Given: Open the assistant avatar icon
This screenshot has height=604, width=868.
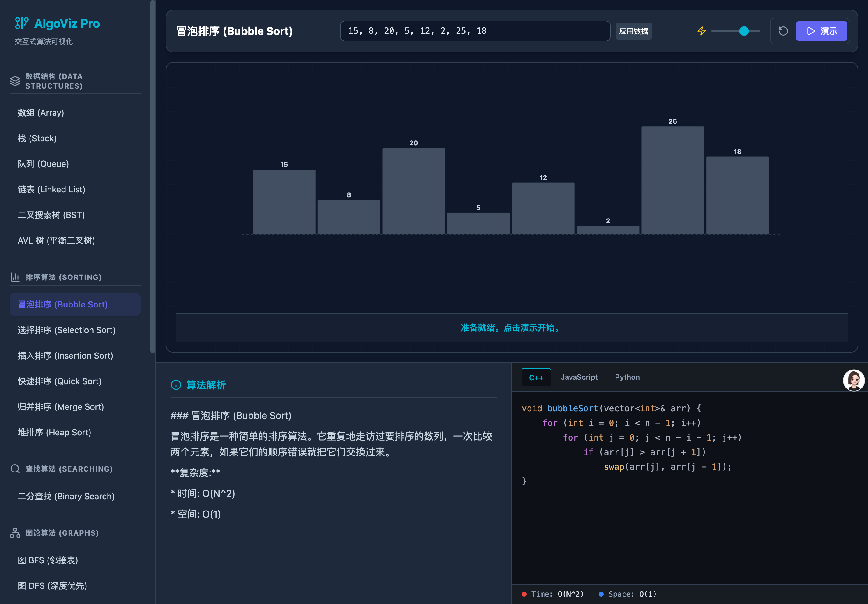Looking at the screenshot, I should tap(854, 381).
